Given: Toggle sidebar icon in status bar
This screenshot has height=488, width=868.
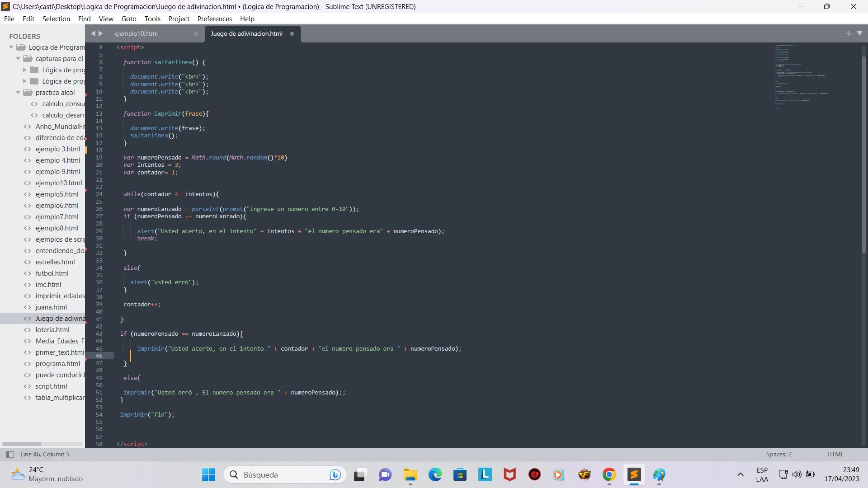Looking at the screenshot, I should [x=10, y=454].
